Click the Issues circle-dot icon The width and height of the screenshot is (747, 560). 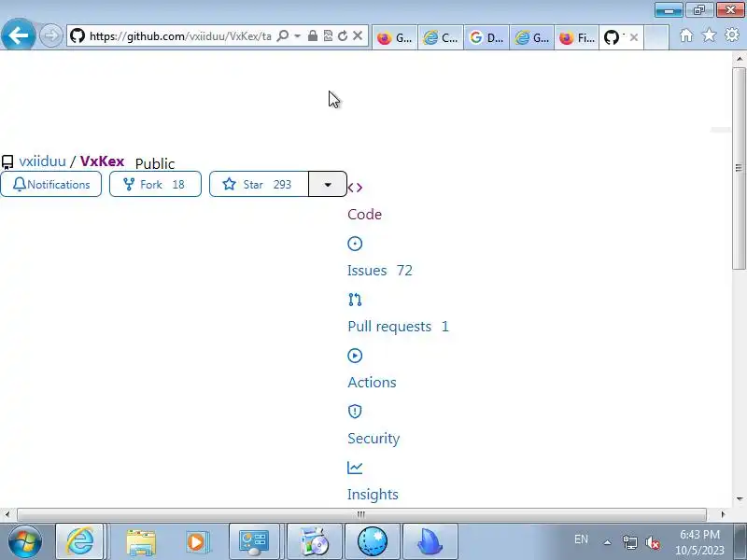pyautogui.click(x=355, y=244)
